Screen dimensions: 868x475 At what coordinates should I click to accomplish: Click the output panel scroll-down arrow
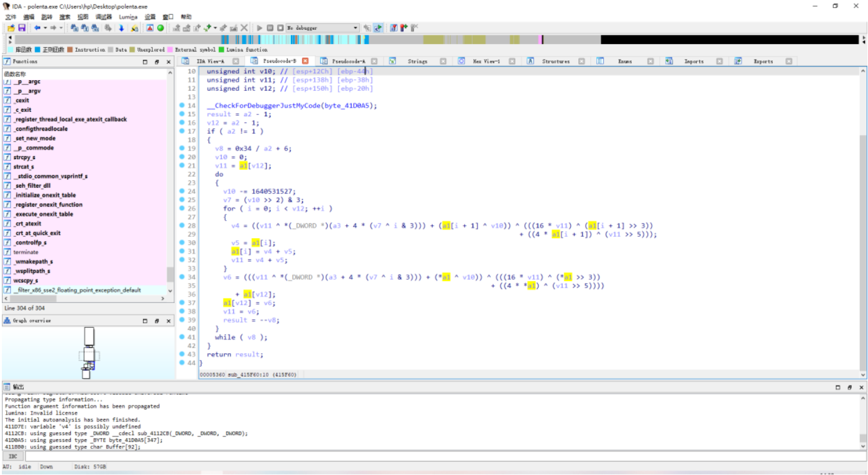(x=862, y=446)
